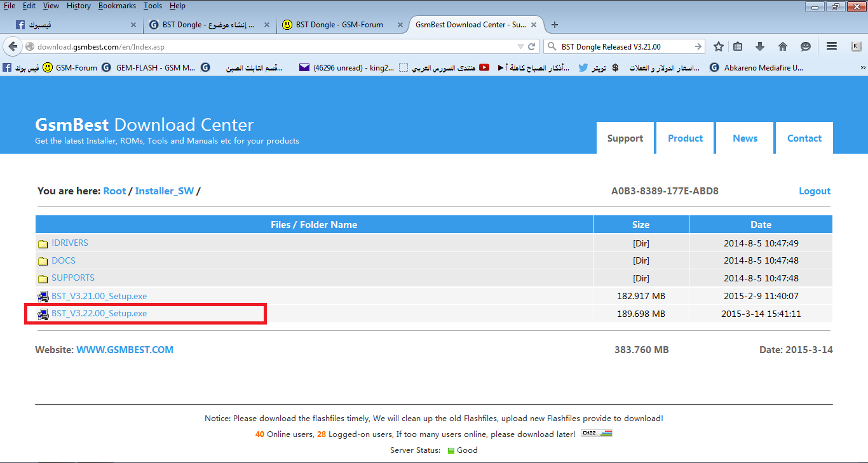
Task: Download BST_V3.22.00_Setup.exe
Action: (x=99, y=314)
